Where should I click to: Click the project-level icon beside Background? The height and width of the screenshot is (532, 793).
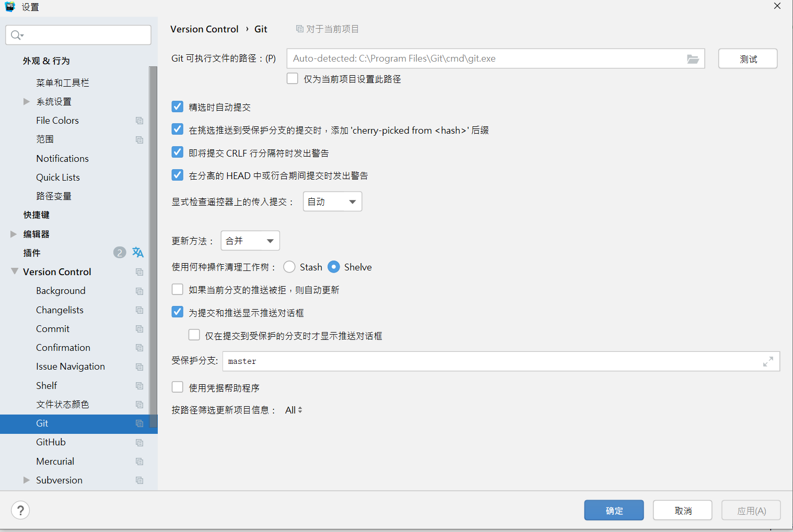(139, 291)
